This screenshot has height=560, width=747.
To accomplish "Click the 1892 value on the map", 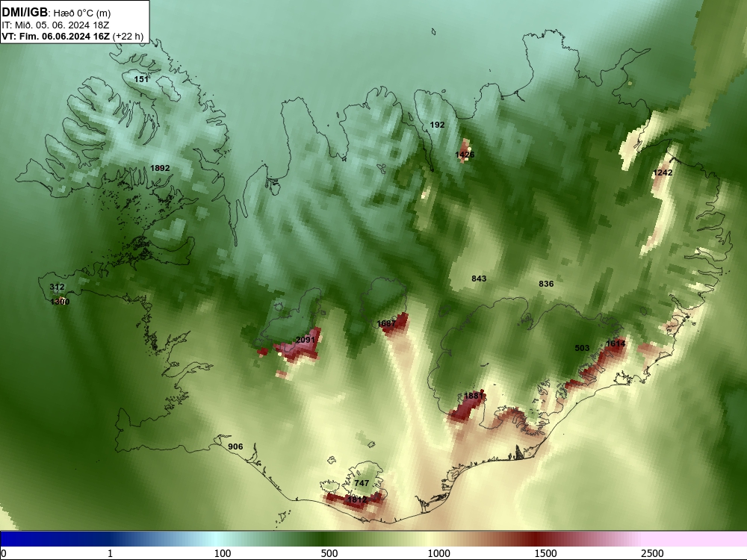I will pyautogui.click(x=160, y=168).
